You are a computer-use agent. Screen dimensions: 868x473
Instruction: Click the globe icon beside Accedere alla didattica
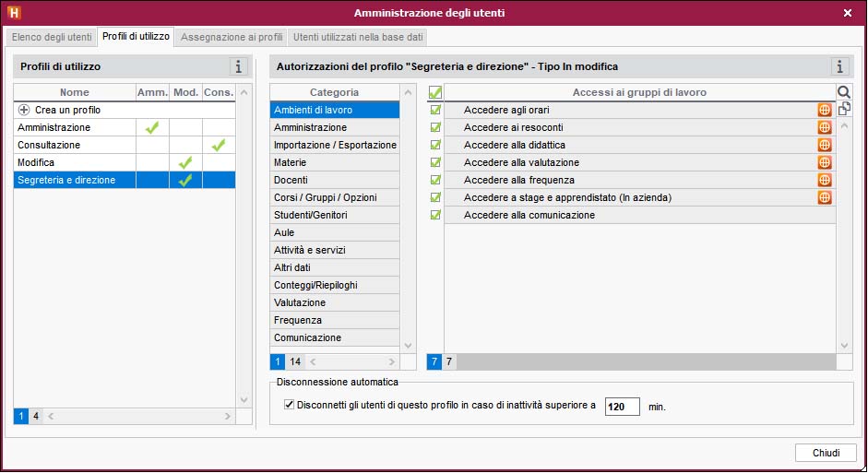(x=825, y=145)
